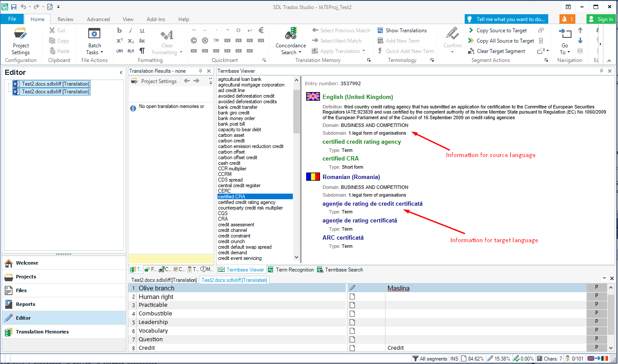Apply underline formatting
This screenshot has width=618, height=364.
pyautogui.click(x=142, y=30)
